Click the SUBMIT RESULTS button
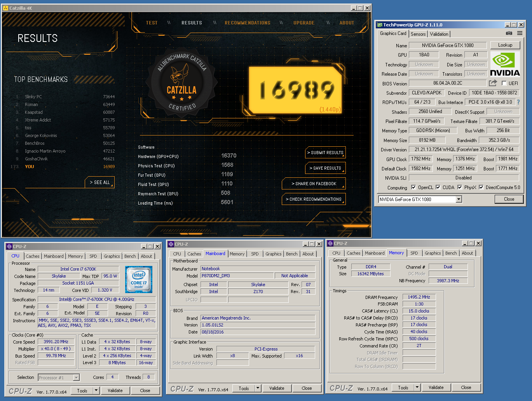 pyautogui.click(x=325, y=153)
